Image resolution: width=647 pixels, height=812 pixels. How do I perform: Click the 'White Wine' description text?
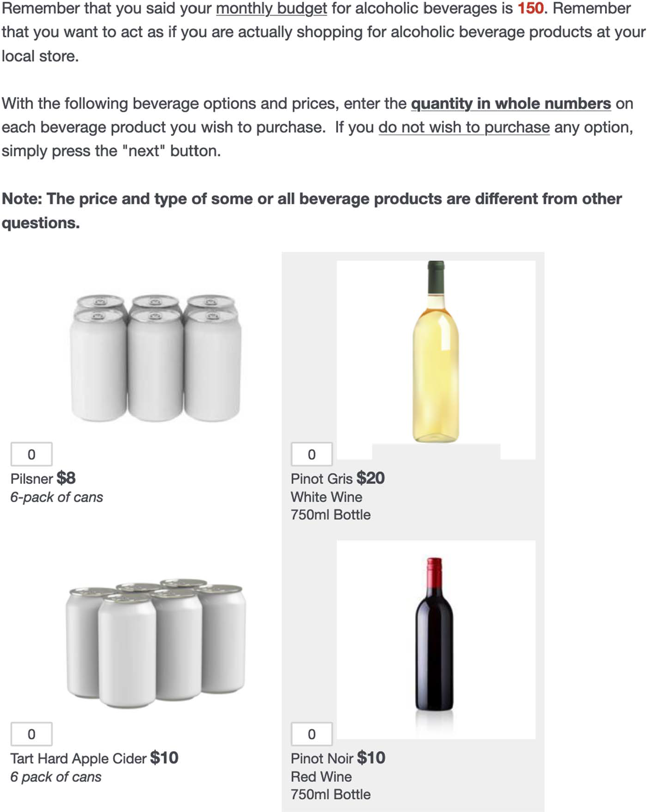click(x=326, y=497)
